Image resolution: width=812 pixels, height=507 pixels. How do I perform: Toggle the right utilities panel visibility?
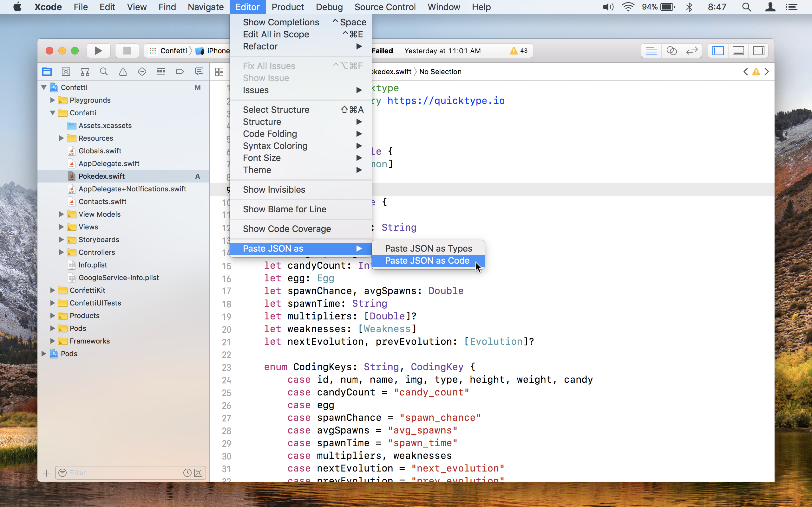click(759, 50)
